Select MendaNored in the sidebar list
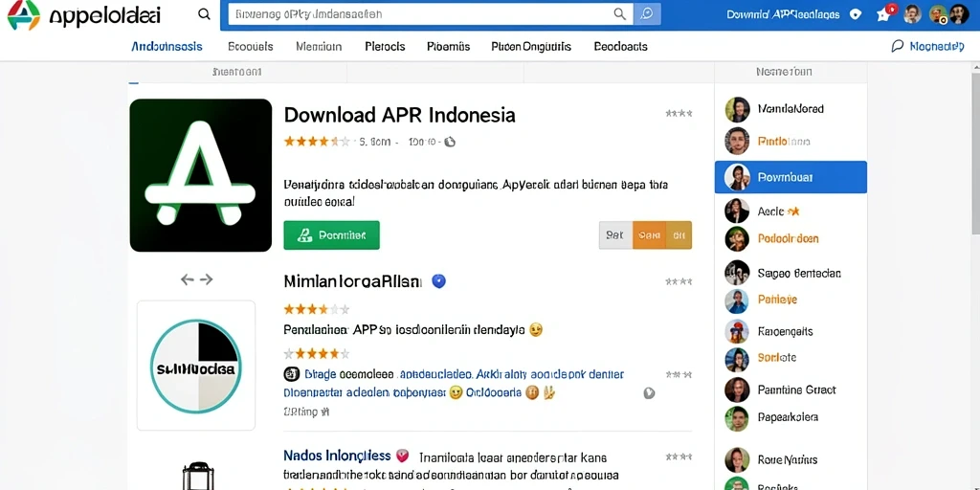 point(791,109)
